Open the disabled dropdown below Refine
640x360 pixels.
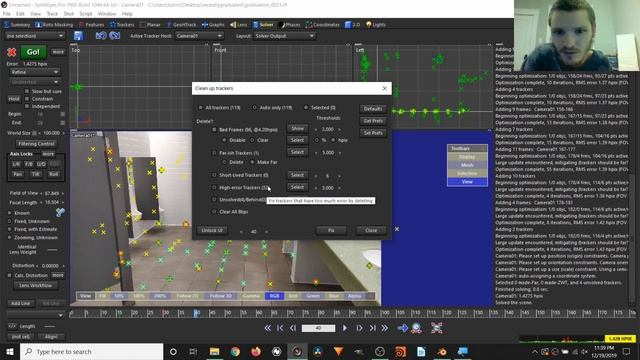[x=34, y=82]
